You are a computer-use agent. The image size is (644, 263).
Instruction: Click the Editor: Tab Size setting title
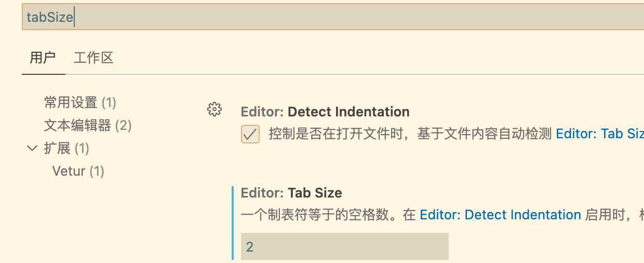click(291, 193)
